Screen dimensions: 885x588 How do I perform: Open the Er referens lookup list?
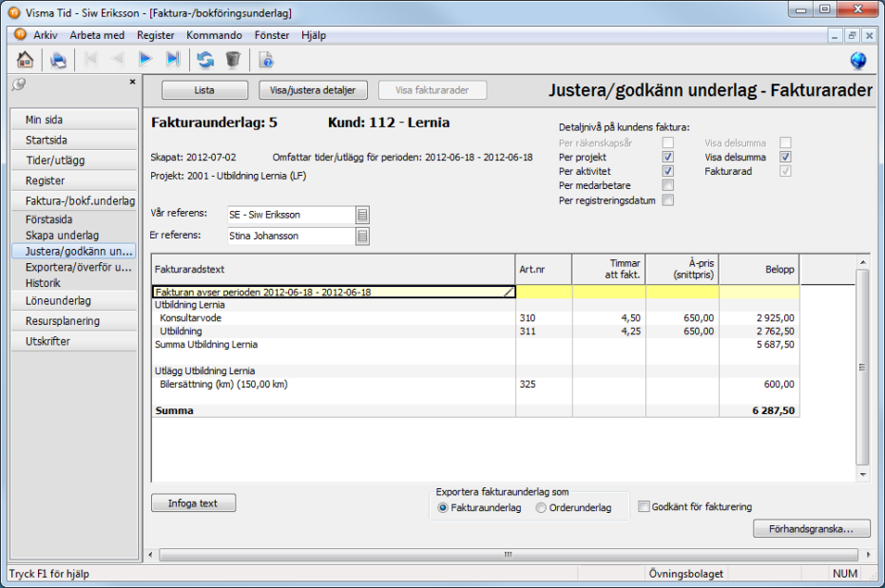click(362, 237)
